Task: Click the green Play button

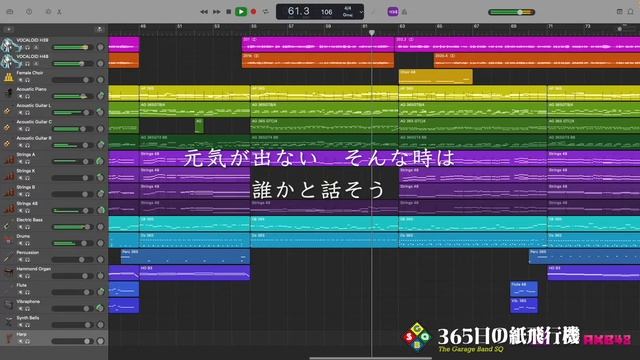Action: (x=241, y=12)
